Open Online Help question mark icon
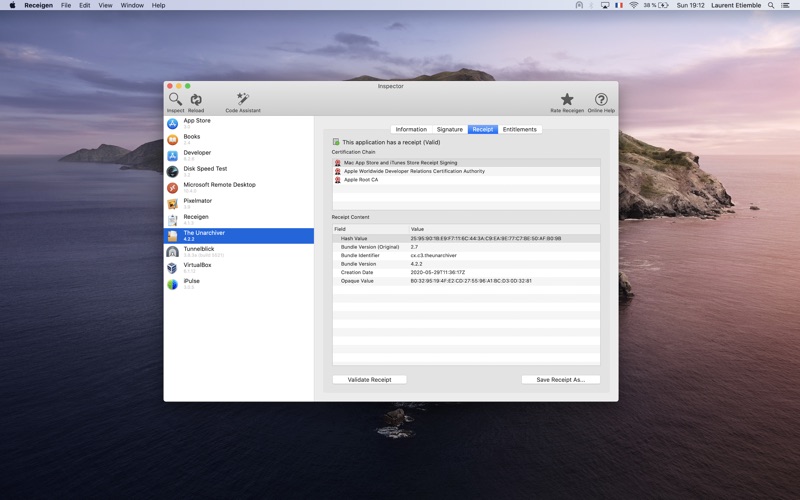Image resolution: width=800 pixels, height=500 pixels. pos(601,99)
